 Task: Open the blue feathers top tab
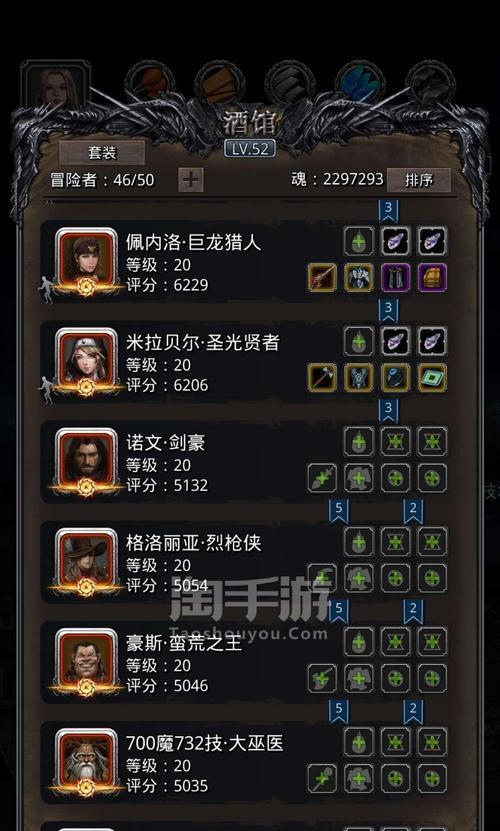coord(361,84)
